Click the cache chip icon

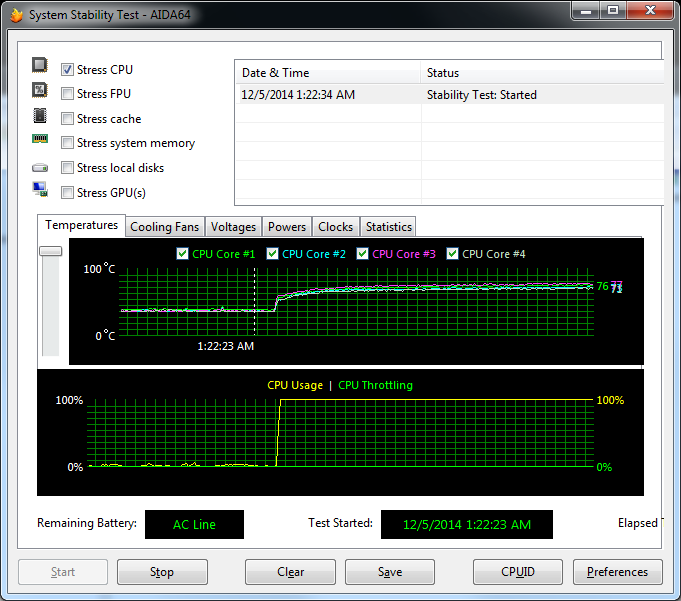pyautogui.click(x=40, y=116)
